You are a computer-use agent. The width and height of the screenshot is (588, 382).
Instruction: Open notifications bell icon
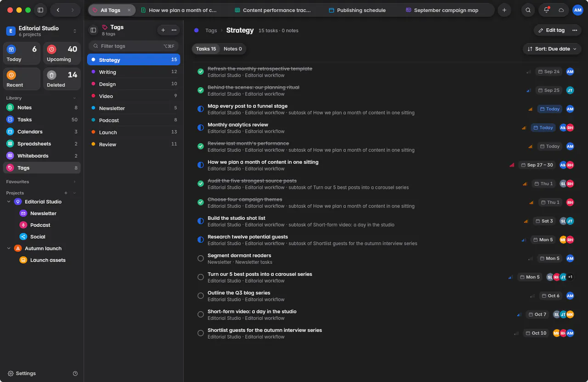click(x=546, y=10)
